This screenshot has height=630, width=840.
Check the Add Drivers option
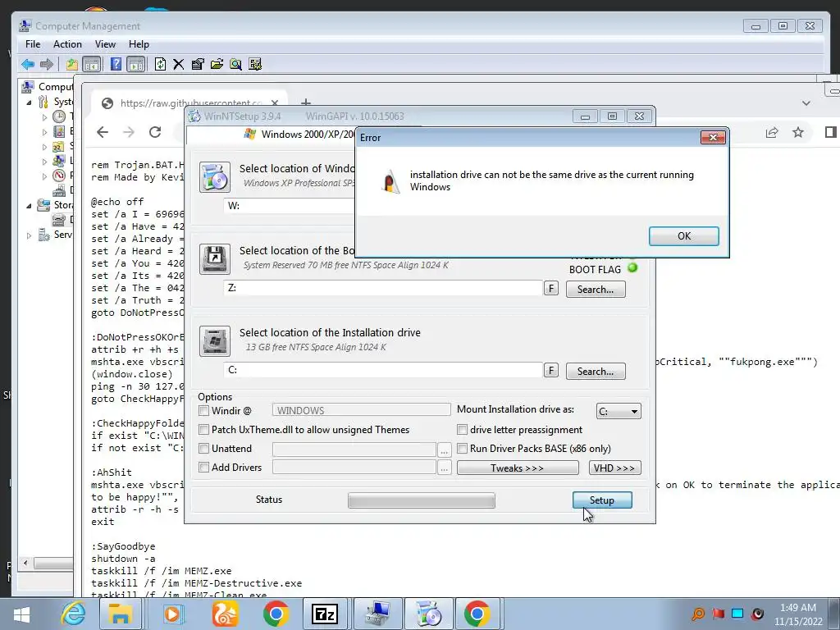pyautogui.click(x=203, y=467)
